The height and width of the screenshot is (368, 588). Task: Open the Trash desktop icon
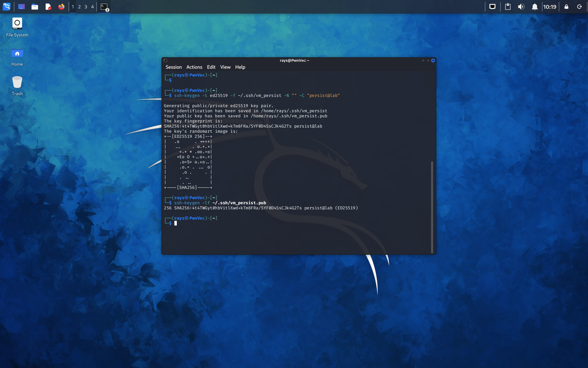17,86
